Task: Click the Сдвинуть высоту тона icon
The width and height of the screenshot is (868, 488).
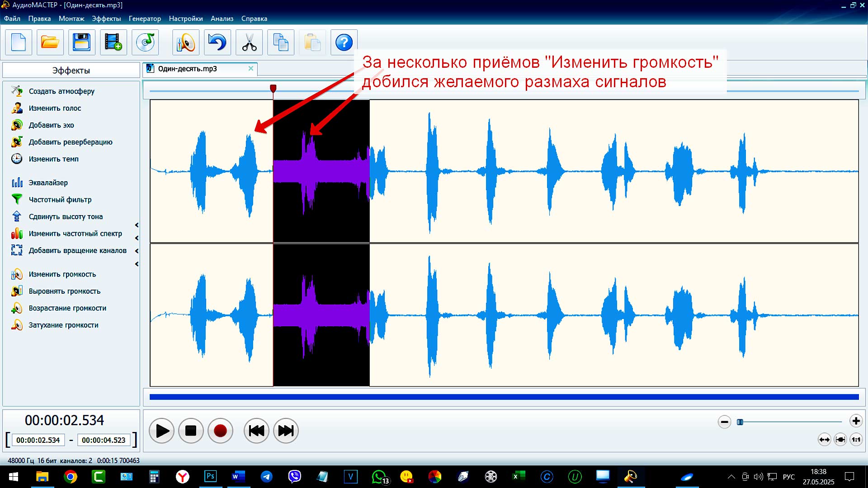Action: click(17, 216)
